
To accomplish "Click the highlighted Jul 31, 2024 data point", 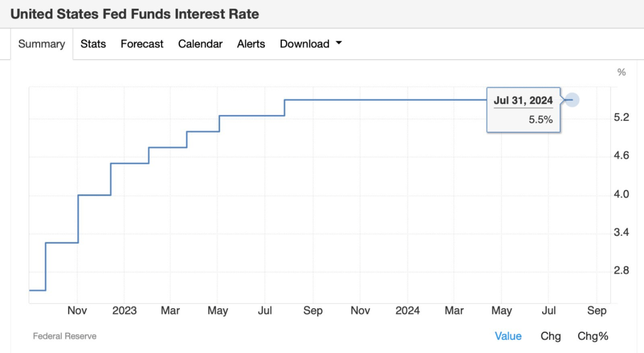I will (572, 99).
